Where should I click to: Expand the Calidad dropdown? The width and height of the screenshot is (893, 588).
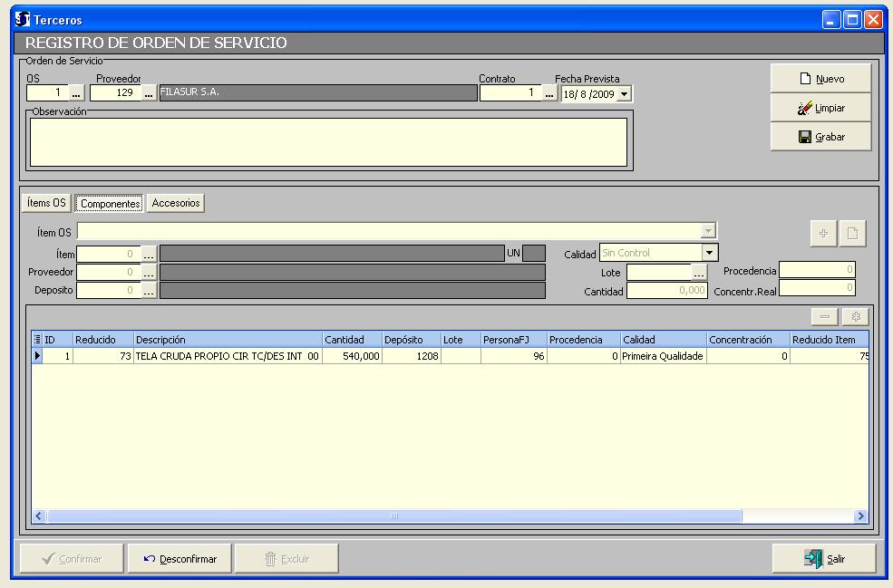pos(710,254)
